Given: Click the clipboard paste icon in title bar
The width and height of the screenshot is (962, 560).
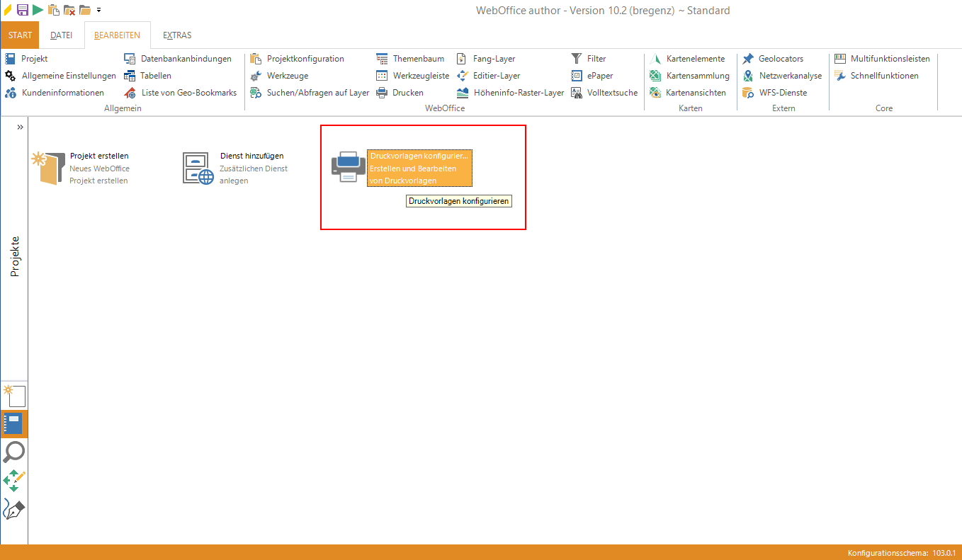Looking at the screenshot, I should 53,10.
